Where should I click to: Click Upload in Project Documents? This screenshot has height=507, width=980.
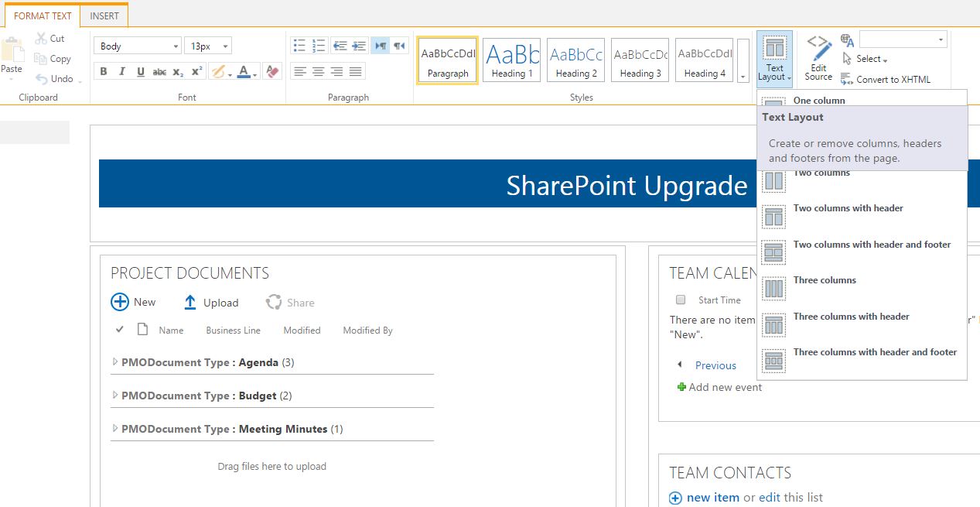211,303
